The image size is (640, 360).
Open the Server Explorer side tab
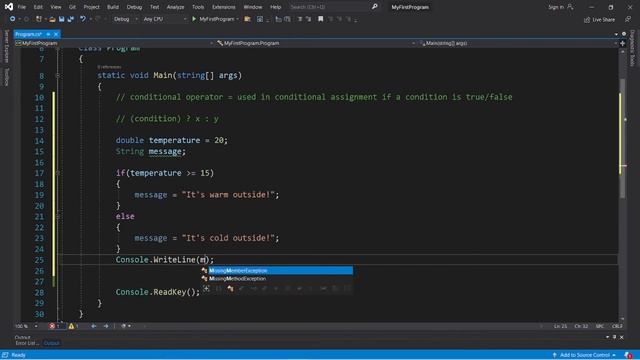(x=6, y=47)
